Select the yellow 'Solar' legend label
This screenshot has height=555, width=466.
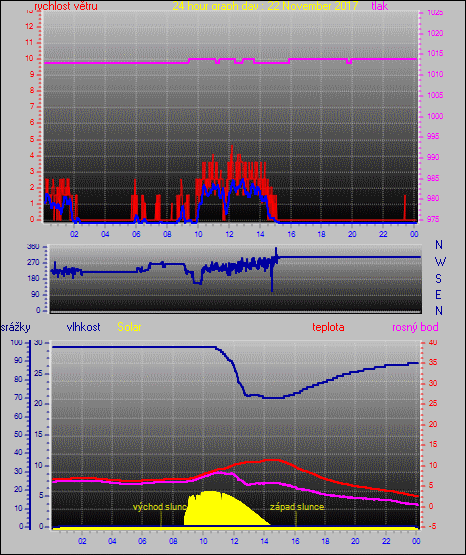tap(129, 327)
